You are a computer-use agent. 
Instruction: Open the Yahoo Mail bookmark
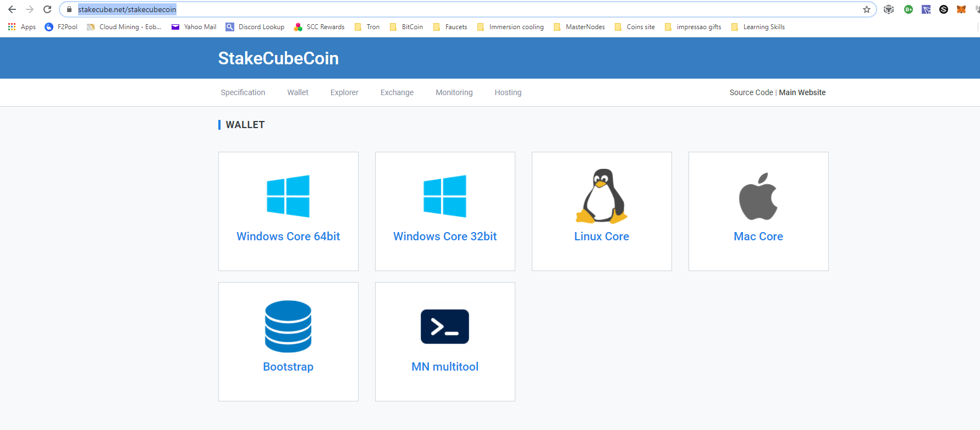194,27
